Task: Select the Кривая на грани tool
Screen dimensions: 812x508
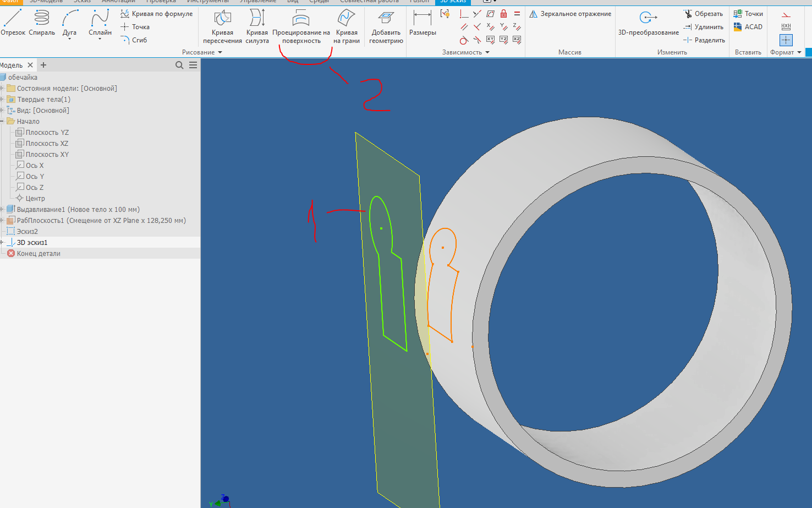Action: tap(347, 22)
